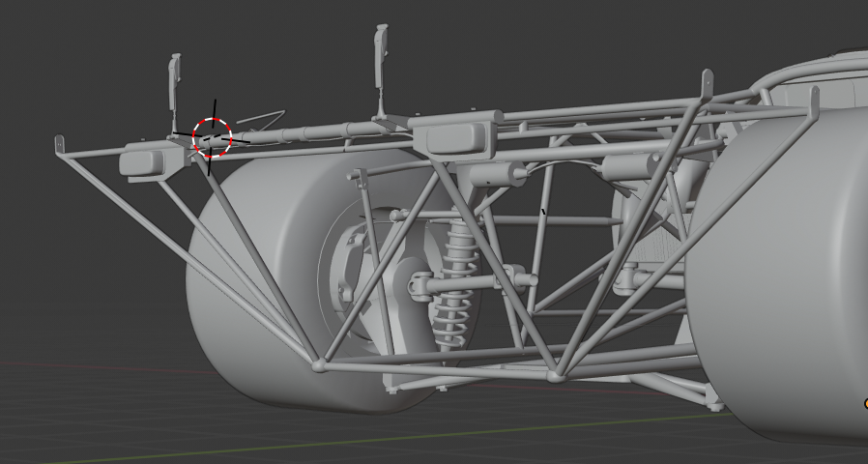Select the upright mounting tab above tank
Screen dimensions: 868x464
tap(814, 103)
